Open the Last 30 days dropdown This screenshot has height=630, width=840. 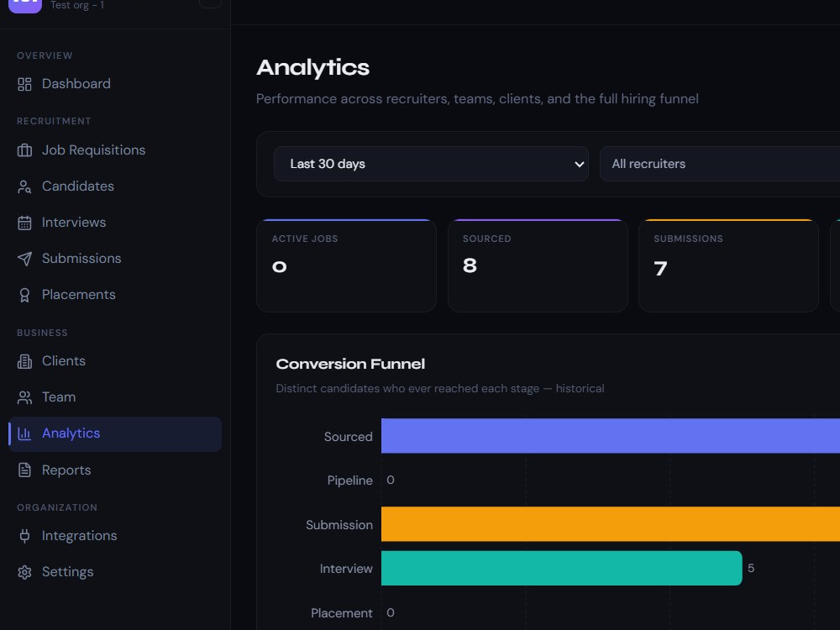click(431, 164)
